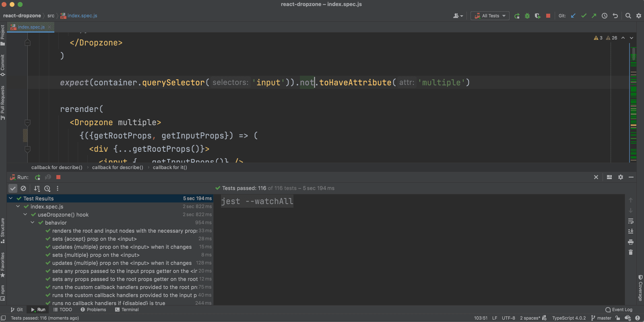Screen dimensions: 644x322
Task: Fold the Dropzone multiple block in gutter
Action: coord(27,122)
